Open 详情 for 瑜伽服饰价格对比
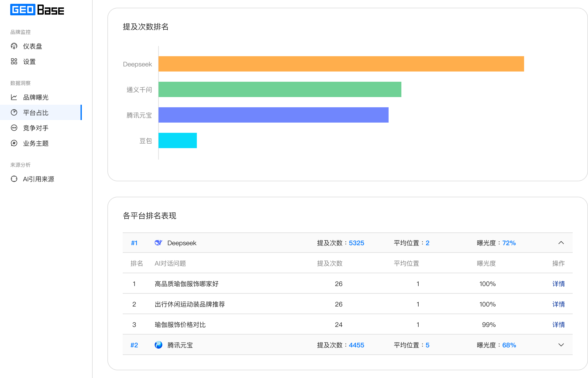This screenshot has height=378, width=588. (x=559, y=324)
